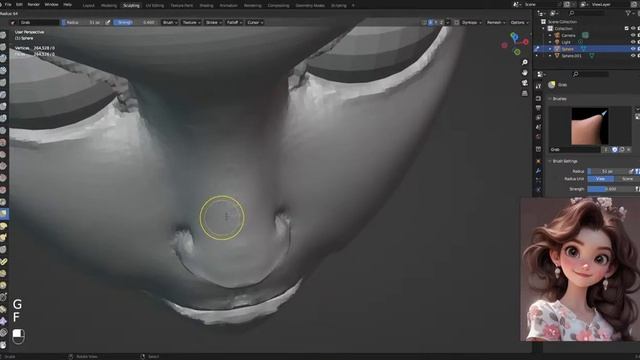Open the File menu

pyautogui.click(x=8, y=4)
